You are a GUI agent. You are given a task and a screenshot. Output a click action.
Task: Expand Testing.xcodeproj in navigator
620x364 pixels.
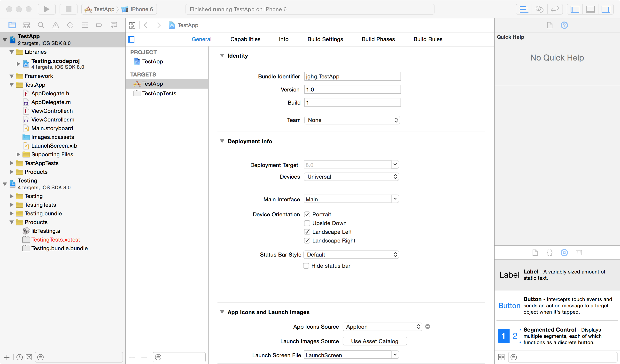click(18, 64)
